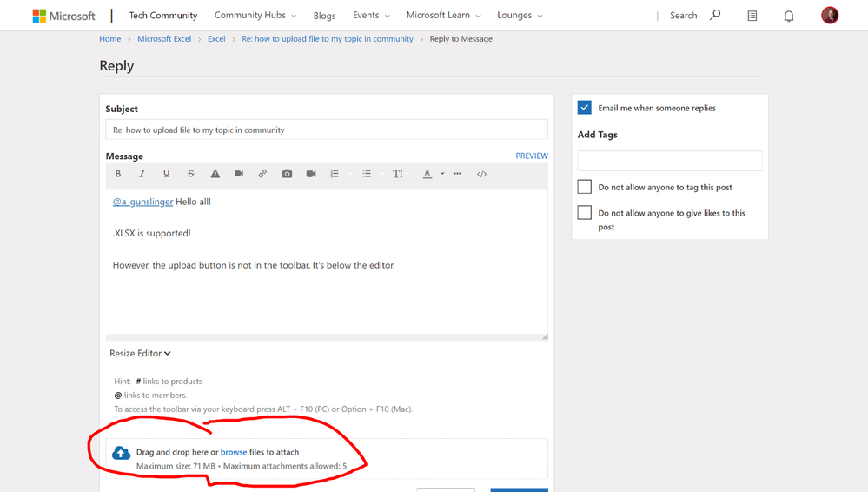Insert a spoiler warning tag

pyautogui.click(x=215, y=174)
